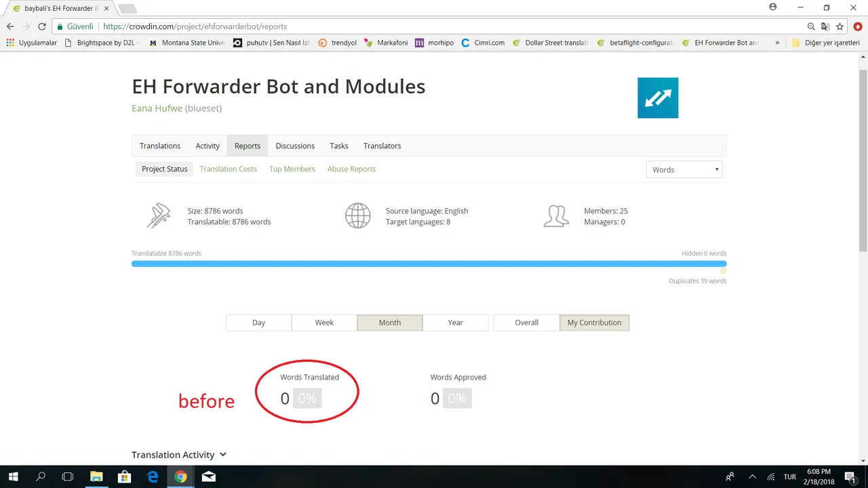Open the Diğer yer işaretleri bookmarks folder
Image resolution: width=868 pixels, height=488 pixels.
pos(825,43)
